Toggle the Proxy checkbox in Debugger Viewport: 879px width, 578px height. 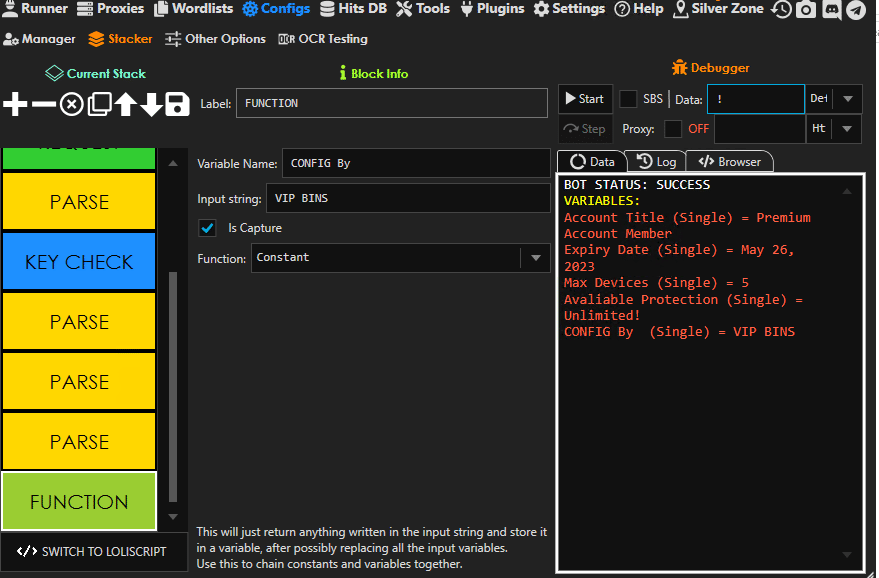click(673, 129)
